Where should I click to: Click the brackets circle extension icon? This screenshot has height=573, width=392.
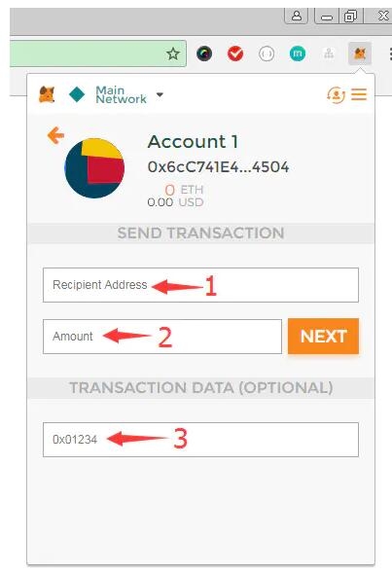(267, 54)
